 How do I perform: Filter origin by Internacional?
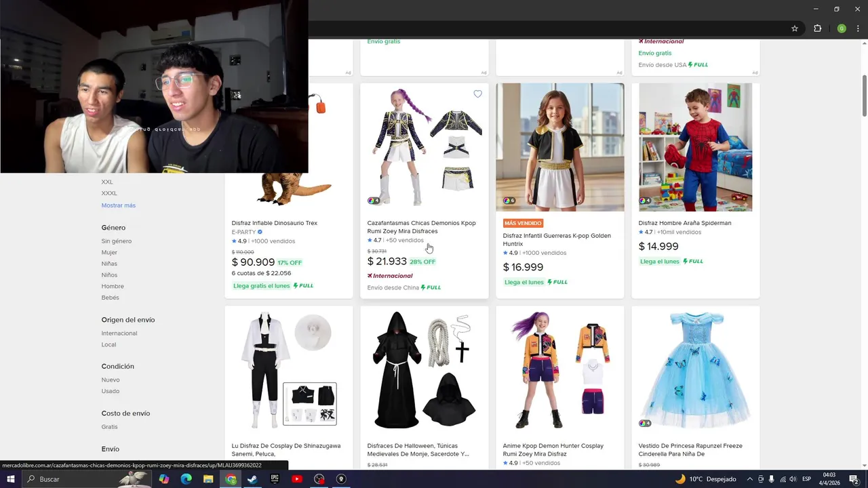tap(119, 333)
